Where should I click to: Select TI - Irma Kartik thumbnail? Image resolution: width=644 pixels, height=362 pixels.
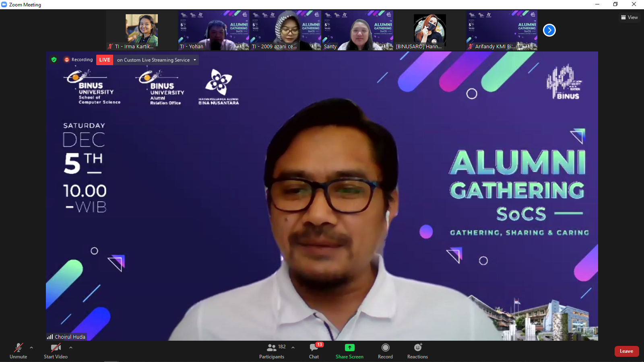142,31
